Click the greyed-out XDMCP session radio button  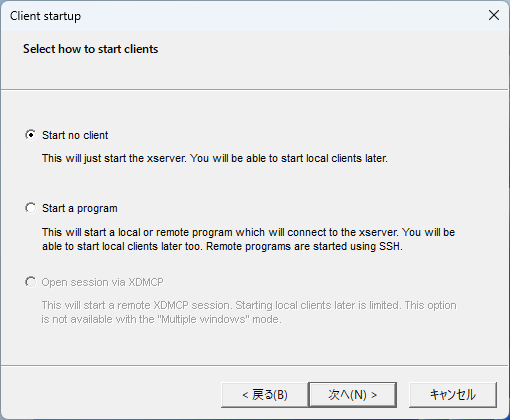coord(31,282)
